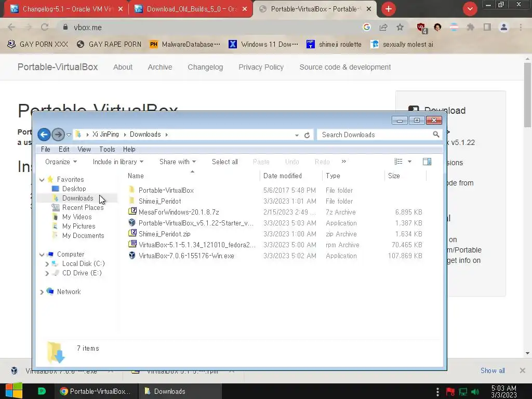
Task: Select the Portable-VirtualBox folder
Action: [166, 190]
